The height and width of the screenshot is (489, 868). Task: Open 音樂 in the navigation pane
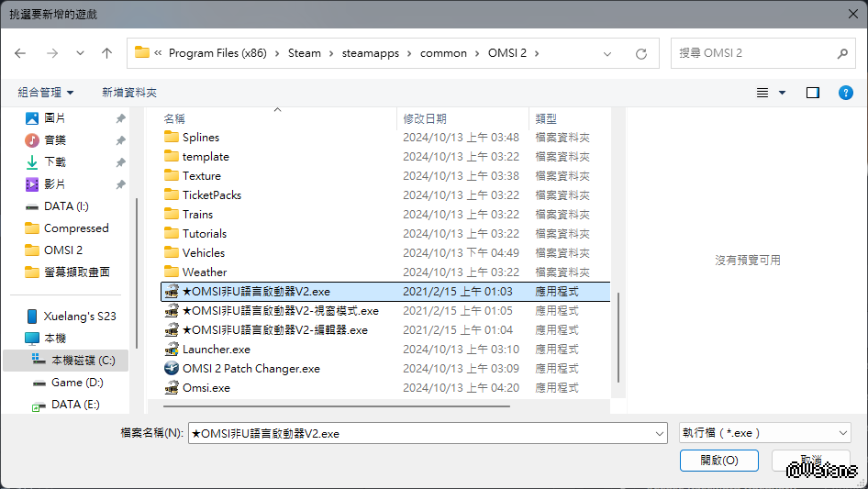(55, 140)
